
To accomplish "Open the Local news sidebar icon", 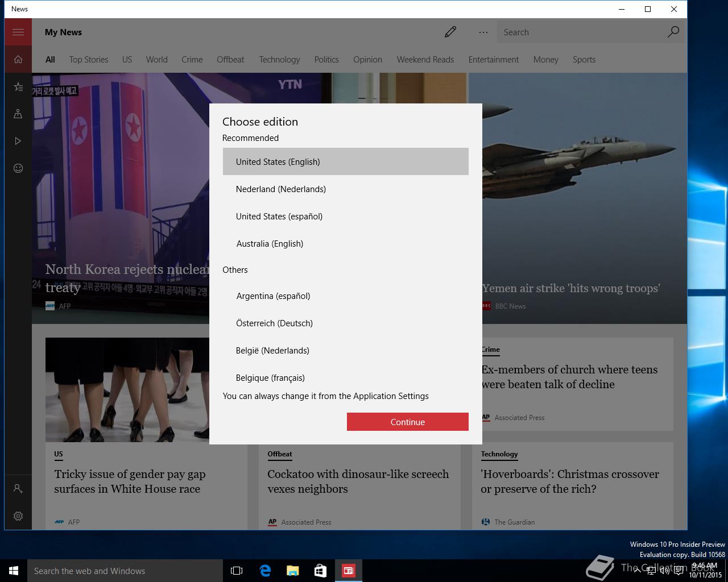I will [x=18, y=114].
